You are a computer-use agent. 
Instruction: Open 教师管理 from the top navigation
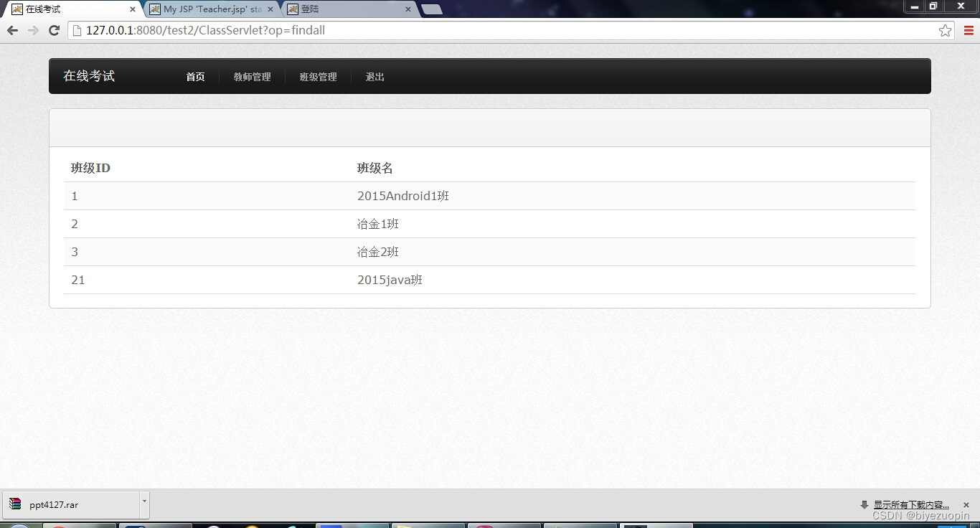(x=252, y=77)
